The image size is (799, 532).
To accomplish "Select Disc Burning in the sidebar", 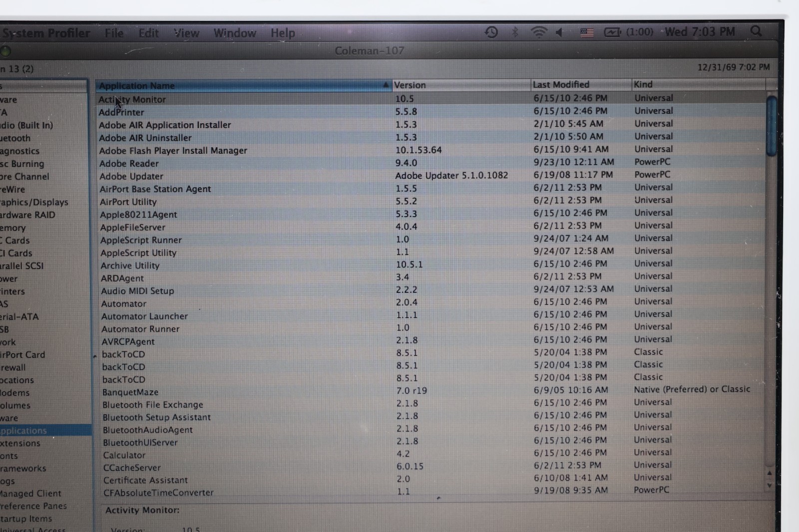I will (44, 164).
